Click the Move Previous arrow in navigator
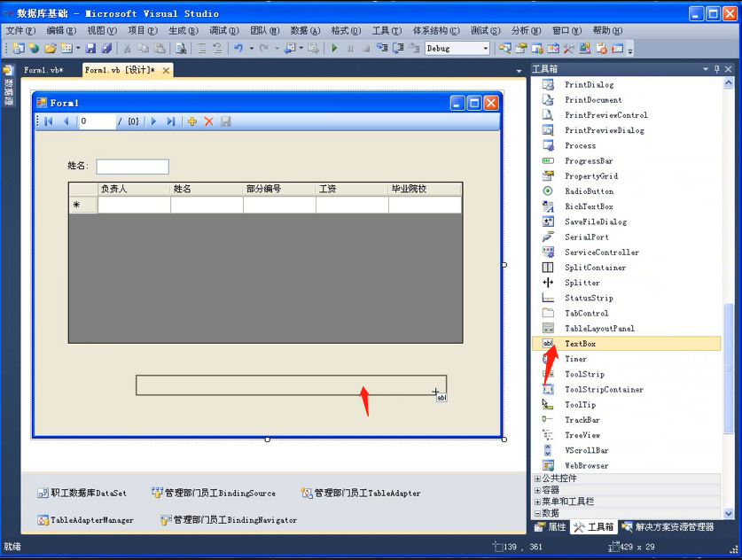 pos(66,121)
